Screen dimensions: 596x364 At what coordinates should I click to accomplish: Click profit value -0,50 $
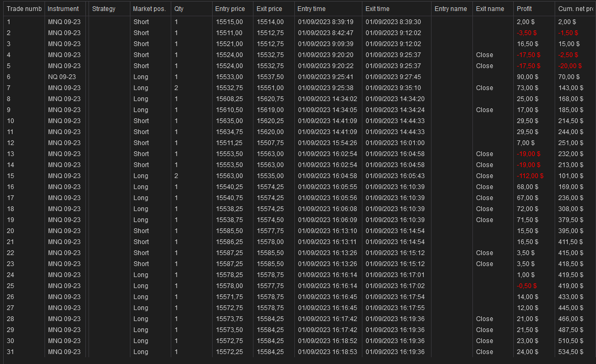click(527, 286)
